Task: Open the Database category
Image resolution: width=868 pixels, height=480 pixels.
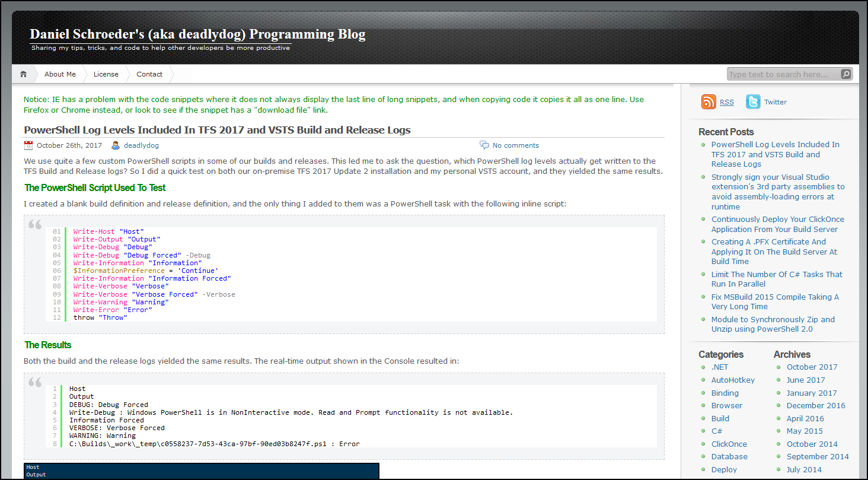Action: [729, 457]
